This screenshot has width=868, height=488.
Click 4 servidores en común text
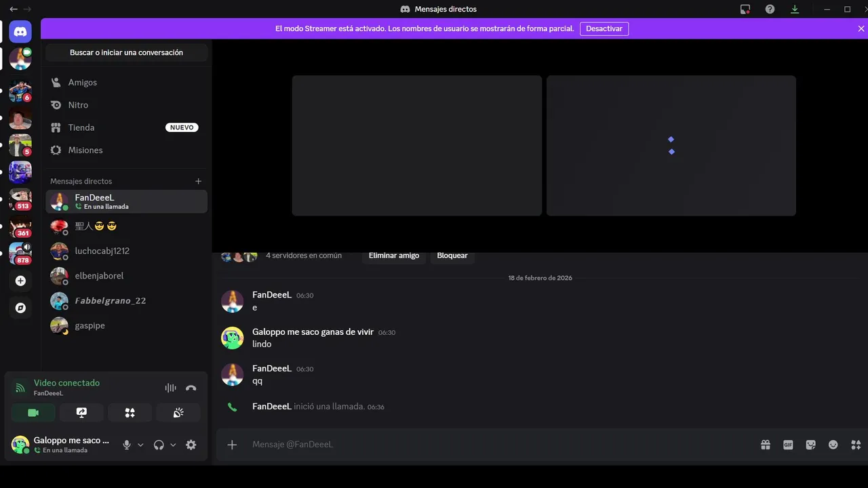click(304, 256)
